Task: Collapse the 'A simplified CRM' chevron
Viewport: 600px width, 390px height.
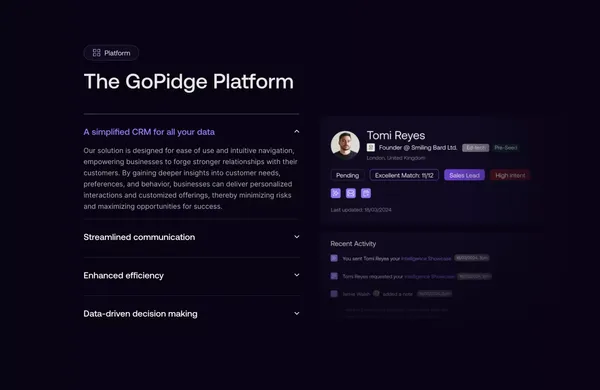Action: pos(297,131)
